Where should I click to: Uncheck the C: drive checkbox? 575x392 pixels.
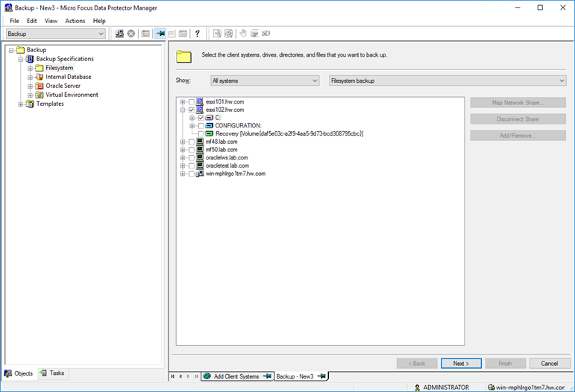click(x=201, y=118)
